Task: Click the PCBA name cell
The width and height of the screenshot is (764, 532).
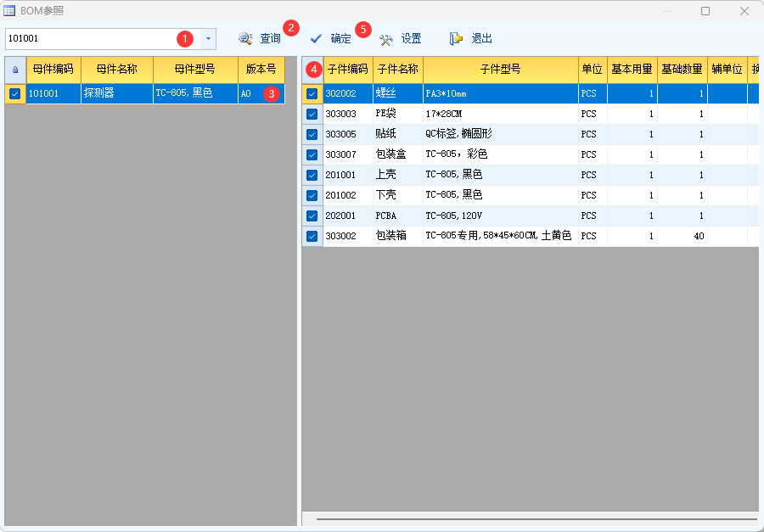Action: (x=398, y=216)
